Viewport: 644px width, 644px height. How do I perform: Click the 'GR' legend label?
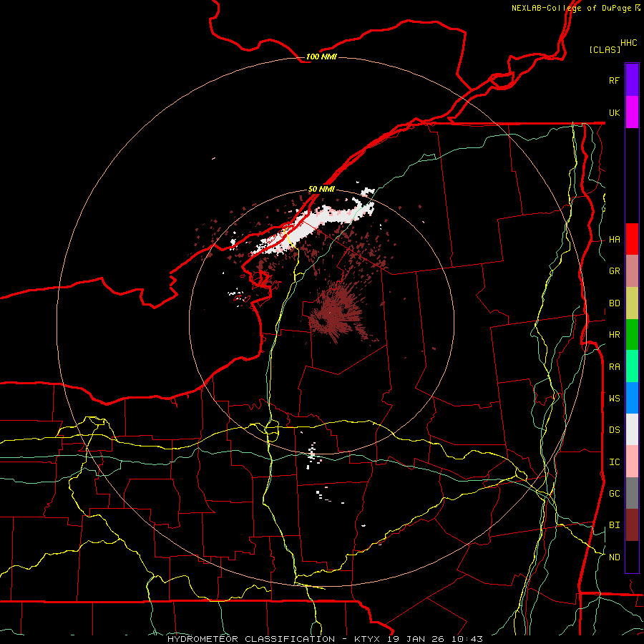(614, 271)
